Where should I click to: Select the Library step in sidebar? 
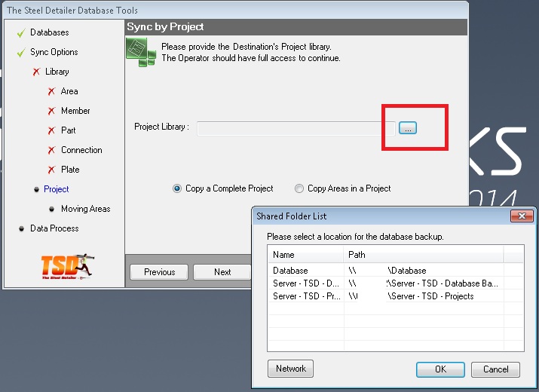point(57,72)
